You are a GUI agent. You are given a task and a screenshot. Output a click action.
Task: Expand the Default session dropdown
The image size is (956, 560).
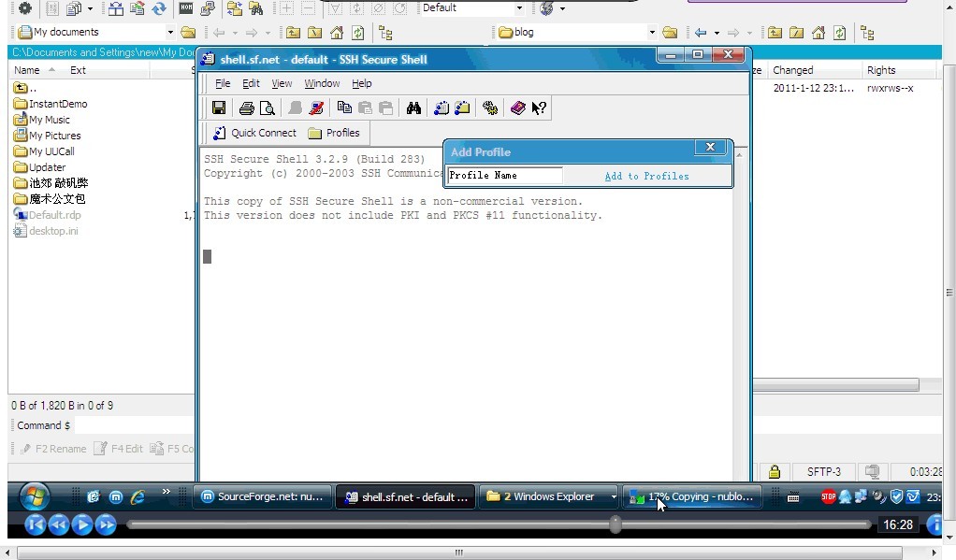click(x=519, y=7)
